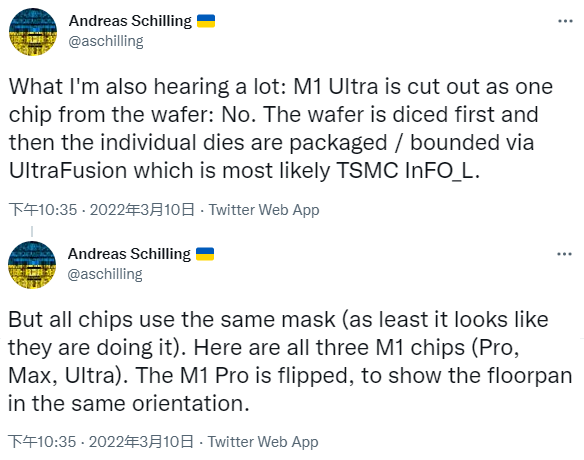Open Andreas Schilling name on first tweet

click(130, 21)
